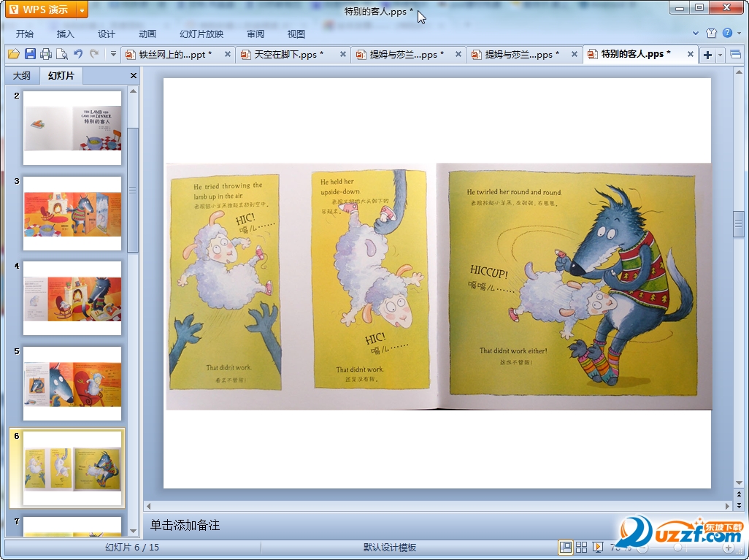Expand the quick access toolbar options arrow
The width and height of the screenshot is (749, 560).
point(113,54)
